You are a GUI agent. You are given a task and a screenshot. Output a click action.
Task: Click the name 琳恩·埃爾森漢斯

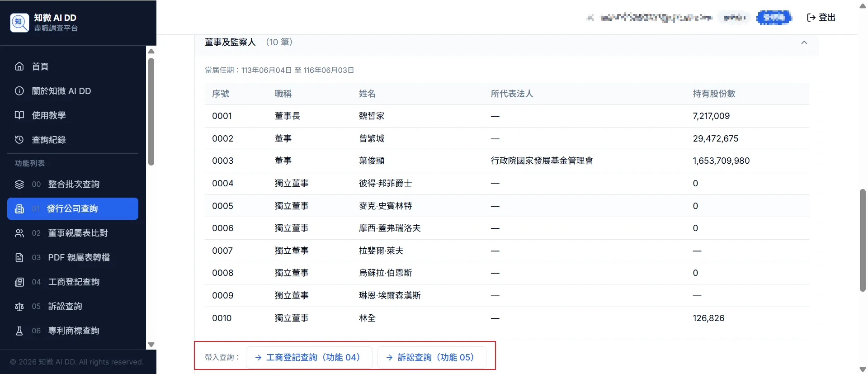click(390, 295)
